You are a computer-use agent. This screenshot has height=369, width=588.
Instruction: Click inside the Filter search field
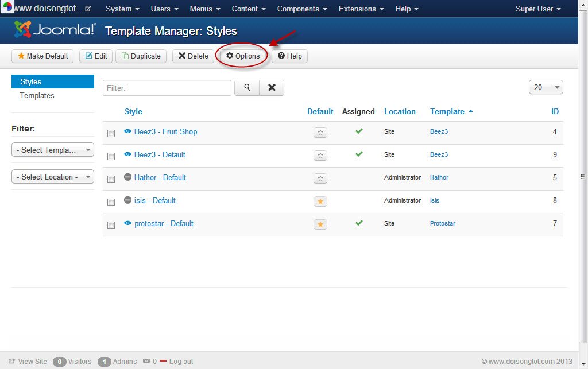(x=167, y=87)
